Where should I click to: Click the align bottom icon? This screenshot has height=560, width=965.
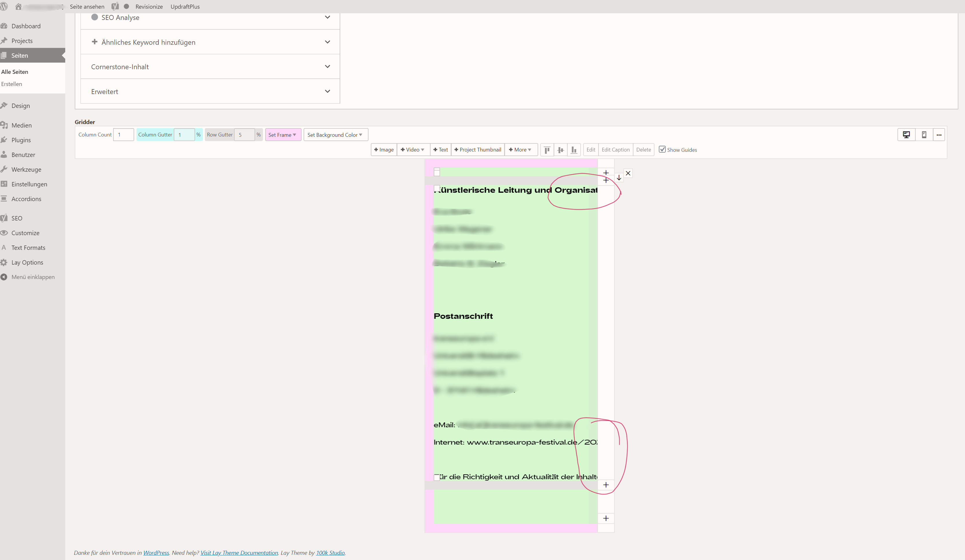(x=574, y=150)
